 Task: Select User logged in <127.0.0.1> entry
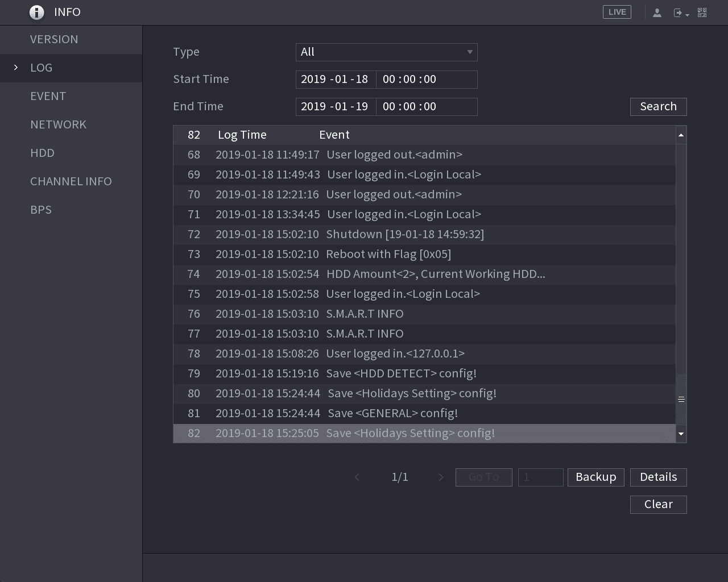coord(424,354)
